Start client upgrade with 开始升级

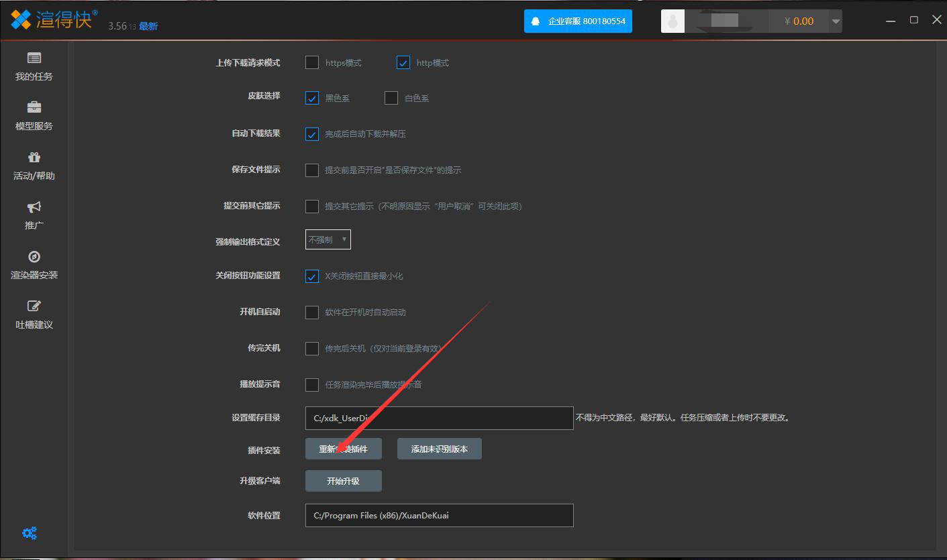pos(343,480)
